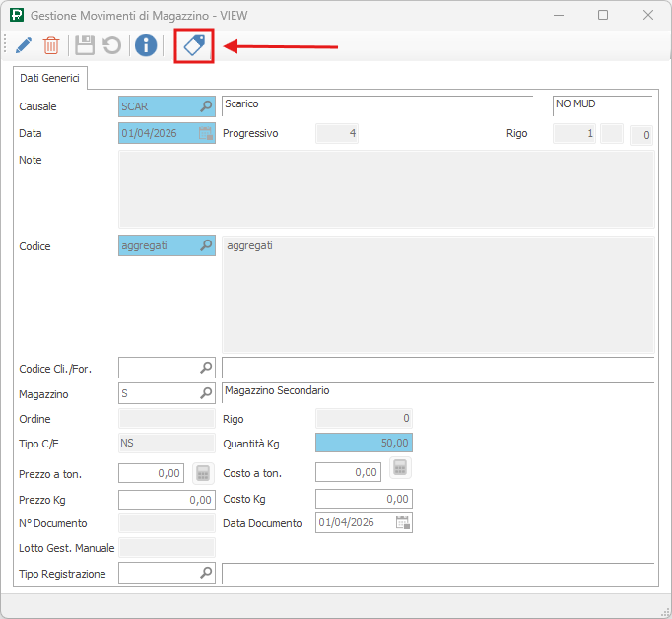Click the floppy disk save icon
This screenshot has height=619, width=672.
tap(85, 45)
